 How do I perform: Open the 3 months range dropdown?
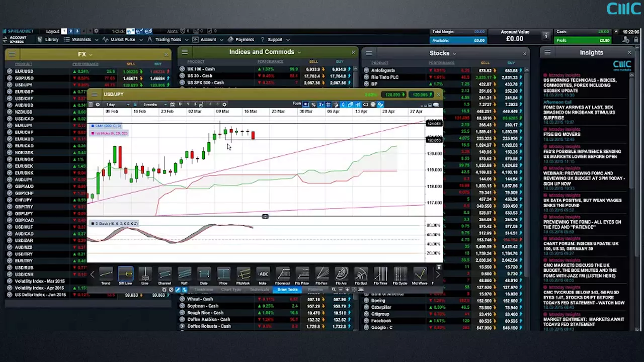point(155,105)
